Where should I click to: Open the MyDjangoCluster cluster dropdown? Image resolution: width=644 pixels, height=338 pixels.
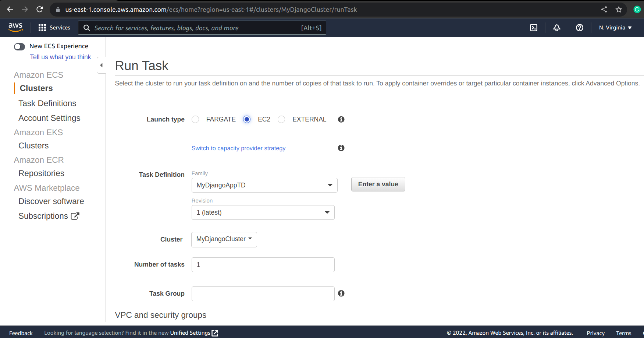coord(224,239)
